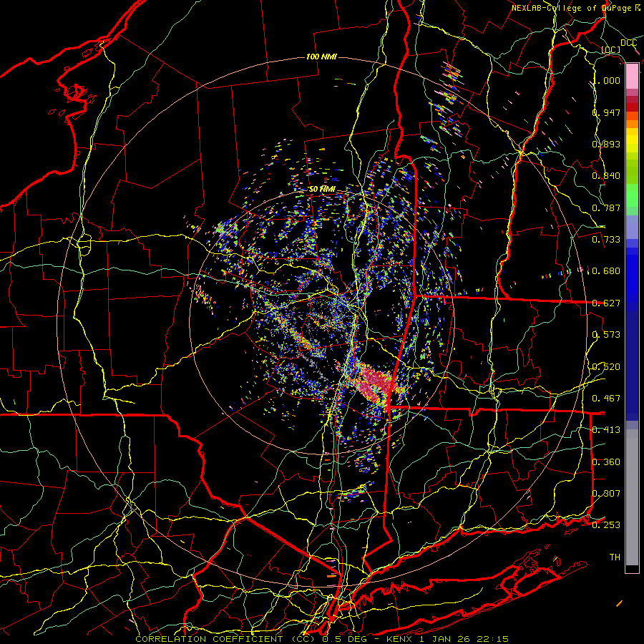
Task: Select the 0.840 scale value
Action: point(606,176)
